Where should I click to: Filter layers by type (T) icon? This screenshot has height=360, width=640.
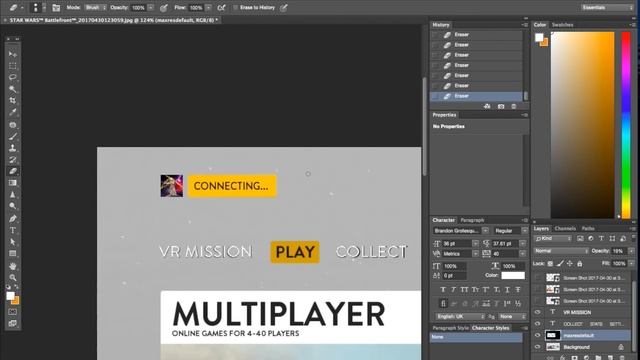click(x=601, y=238)
